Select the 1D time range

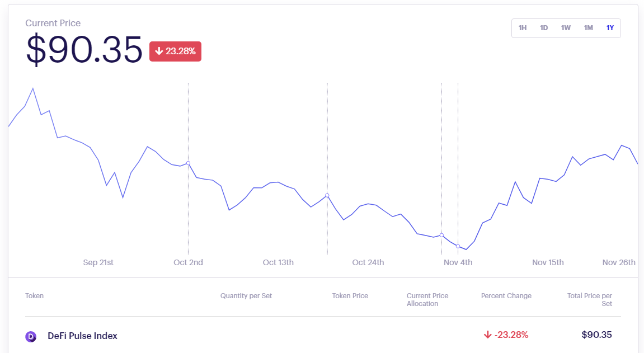click(x=544, y=28)
